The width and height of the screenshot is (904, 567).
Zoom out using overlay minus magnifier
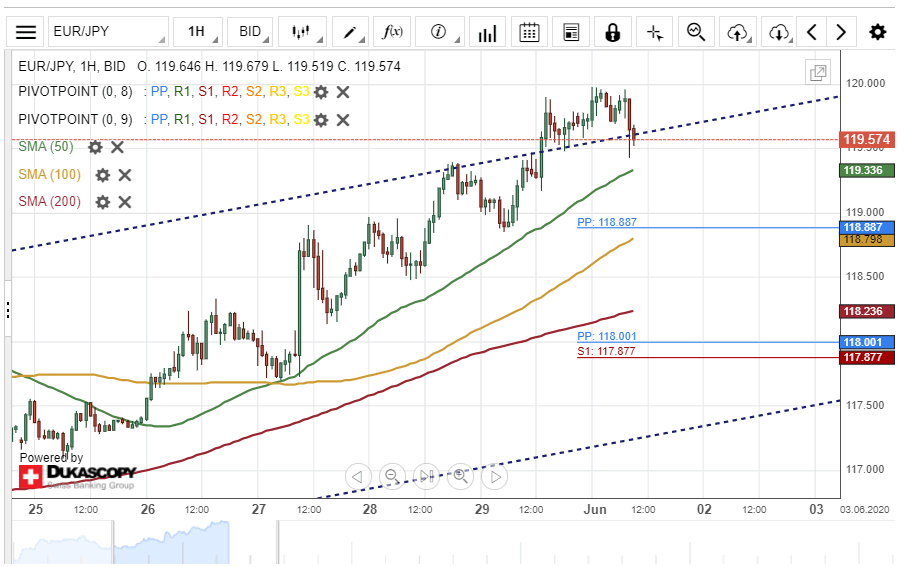pos(392,476)
